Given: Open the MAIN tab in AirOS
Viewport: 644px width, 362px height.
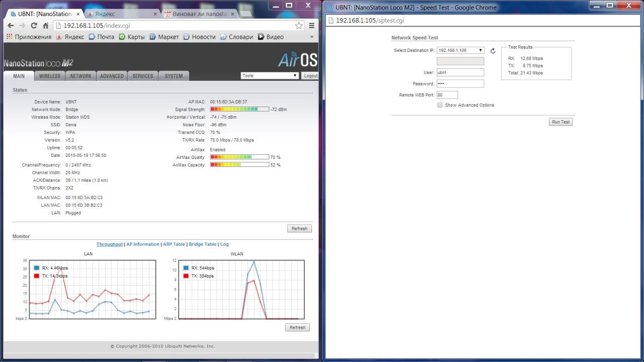Looking at the screenshot, I should point(19,76).
